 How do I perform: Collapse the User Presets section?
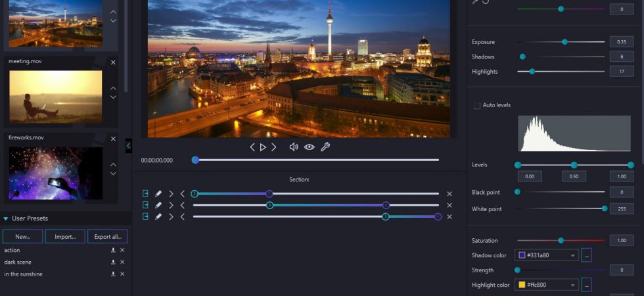pyautogui.click(x=6, y=218)
